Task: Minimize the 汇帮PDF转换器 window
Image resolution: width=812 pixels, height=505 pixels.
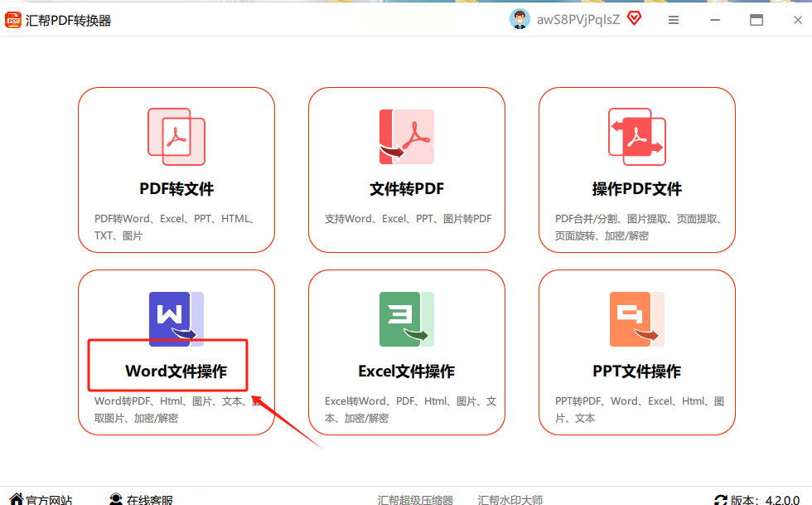Action: click(x=714, y=20)
